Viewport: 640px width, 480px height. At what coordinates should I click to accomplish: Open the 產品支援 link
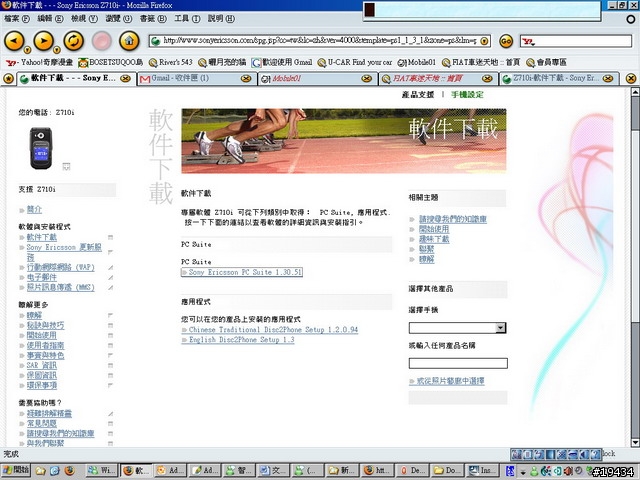pyautogui.click(x=418, y=95)
